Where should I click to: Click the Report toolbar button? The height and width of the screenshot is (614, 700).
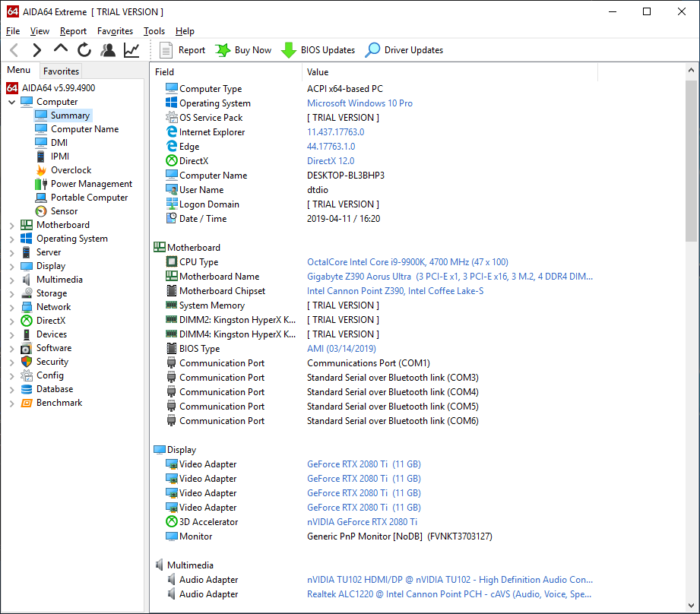182,50
